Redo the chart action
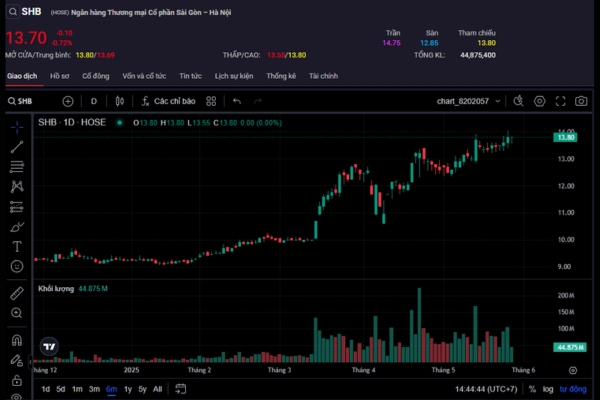The height and width of the screenshot is (400, 600). pyautogui.click(x=258, y=101)
